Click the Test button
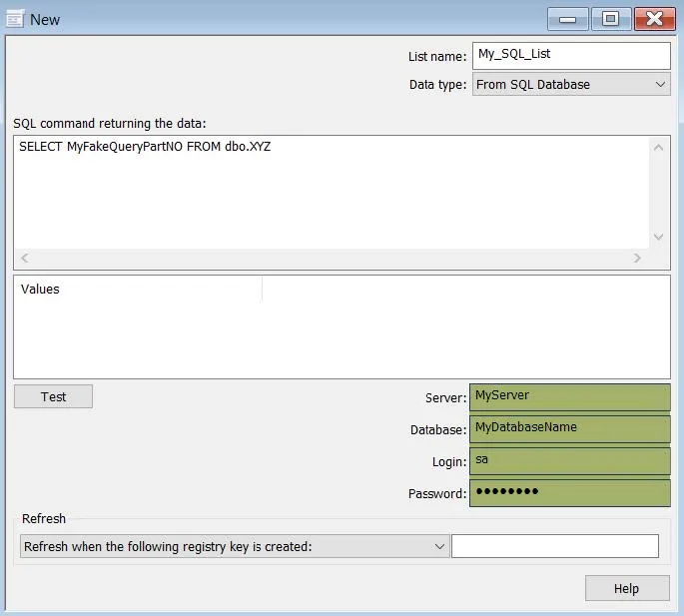Screen dimensions: 684x616 click(53, 396)
